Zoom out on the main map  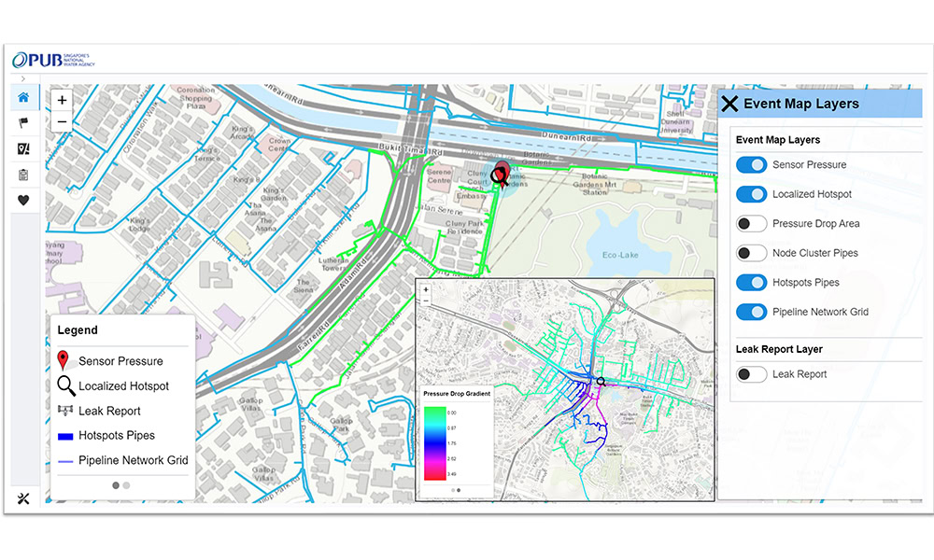coord(62,121)
